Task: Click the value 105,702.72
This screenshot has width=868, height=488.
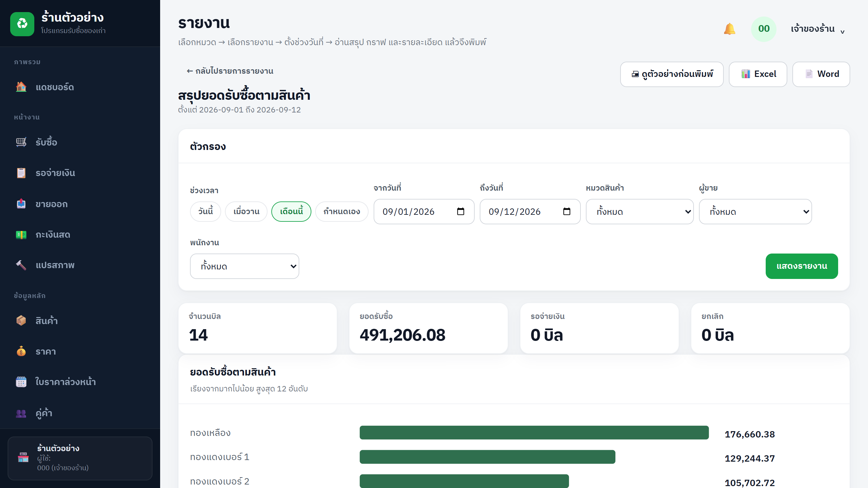Action: [x=750, y=483]
